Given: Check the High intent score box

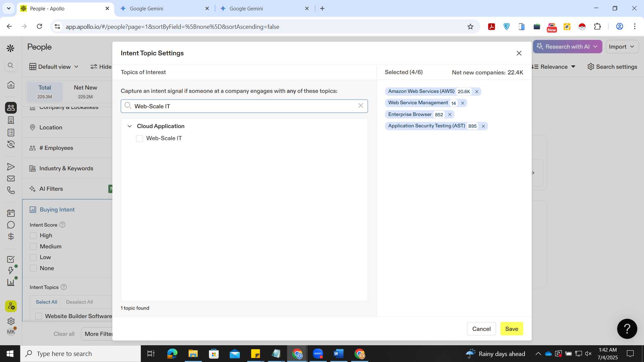Looking at the screenshot, I should tap(33, 236).
